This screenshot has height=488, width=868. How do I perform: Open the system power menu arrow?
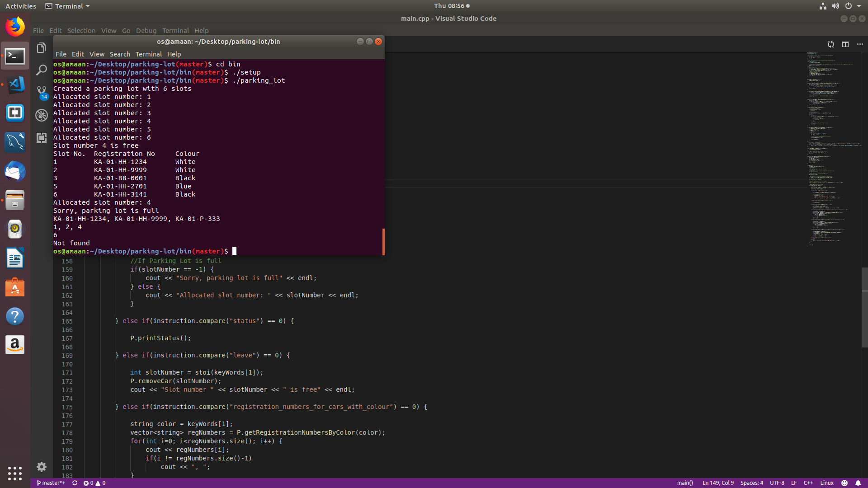pyautogui.click(x=859, y=6)
